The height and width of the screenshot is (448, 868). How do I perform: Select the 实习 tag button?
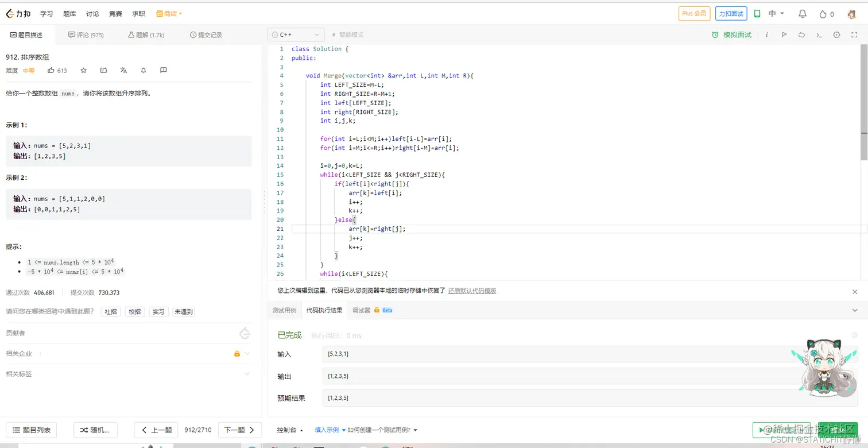[x=159, y=312]
